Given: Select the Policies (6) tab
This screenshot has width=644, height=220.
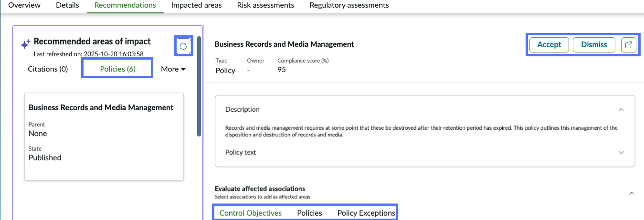Looking at the screenshot, I should (117, 69).
